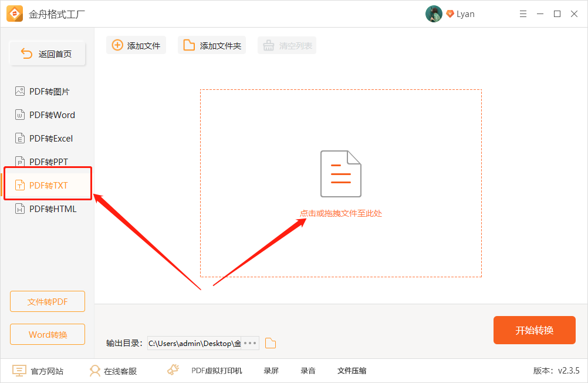Open output folder via folder icon
The image size is (588, 383).
[x=271, y=343]
